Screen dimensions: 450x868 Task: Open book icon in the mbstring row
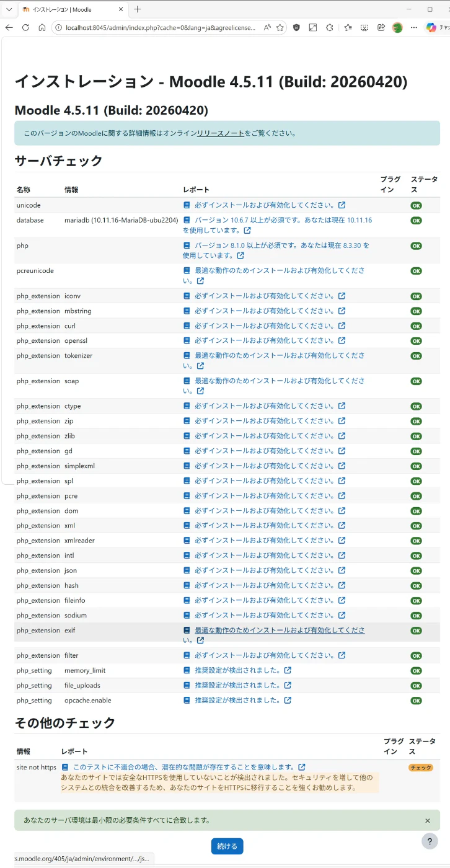187,311
